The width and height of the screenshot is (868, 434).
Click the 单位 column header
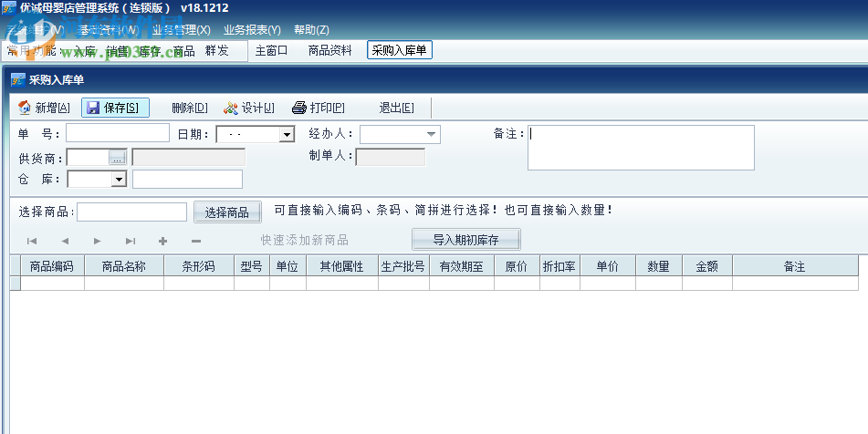pos(288,266)
